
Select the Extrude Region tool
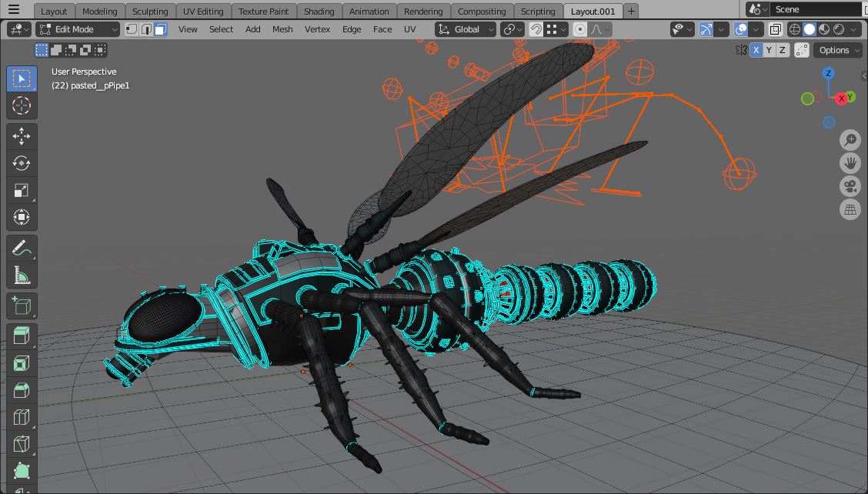[22, 337]
